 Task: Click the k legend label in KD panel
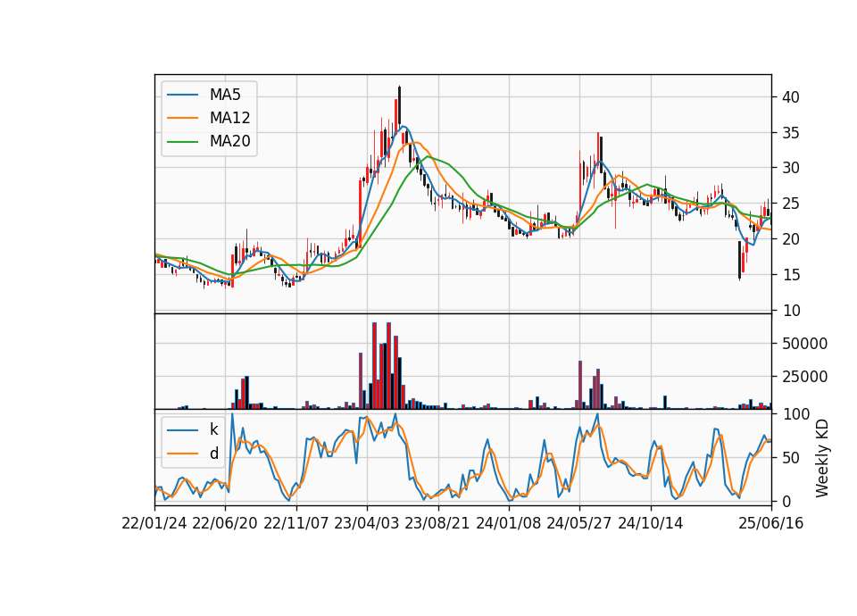[x=213, y=429]
